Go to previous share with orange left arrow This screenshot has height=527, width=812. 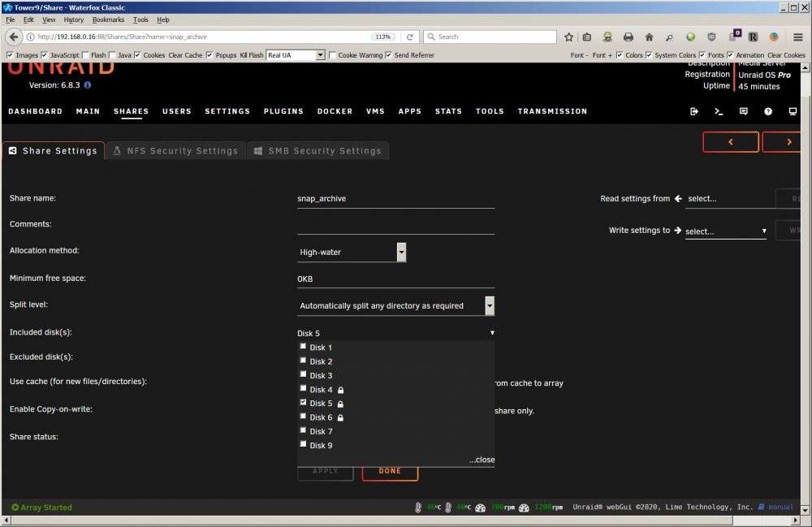pos(731,142)
